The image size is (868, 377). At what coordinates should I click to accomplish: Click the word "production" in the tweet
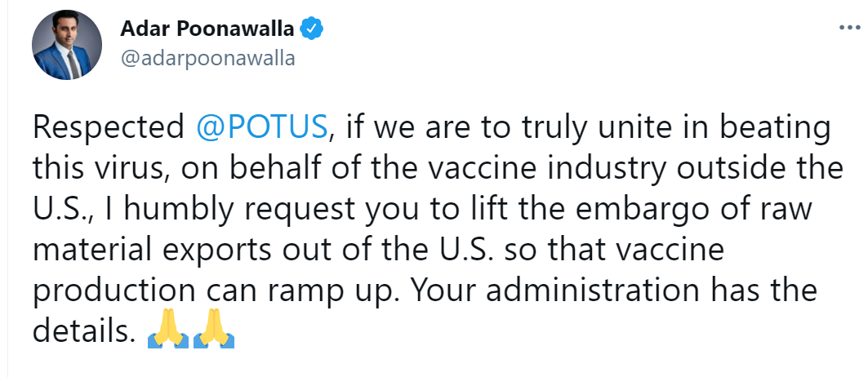[x=105, y=291]
